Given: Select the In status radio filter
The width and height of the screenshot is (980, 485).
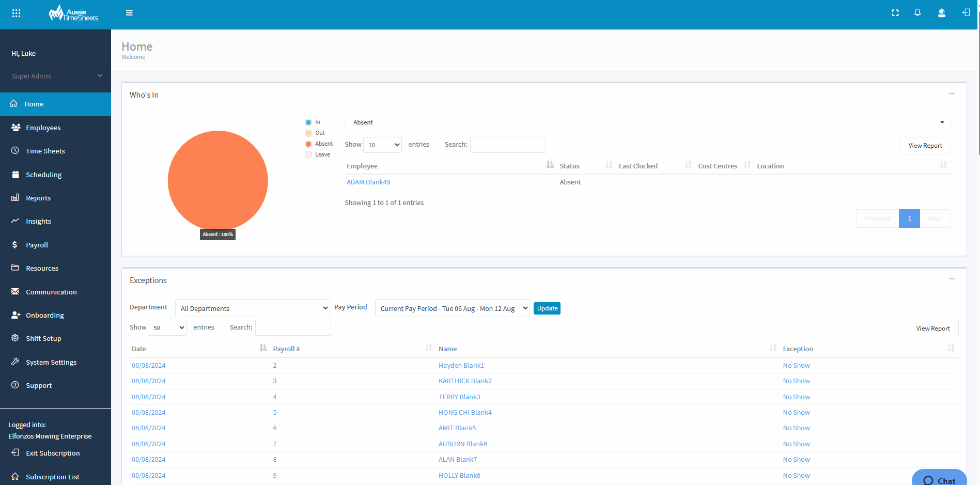Looking at the screenshot, I should (x=308, y=122).
